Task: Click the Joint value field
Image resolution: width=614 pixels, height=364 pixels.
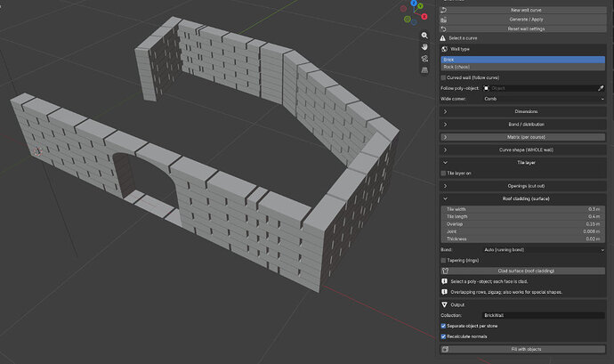Action: 522,231
